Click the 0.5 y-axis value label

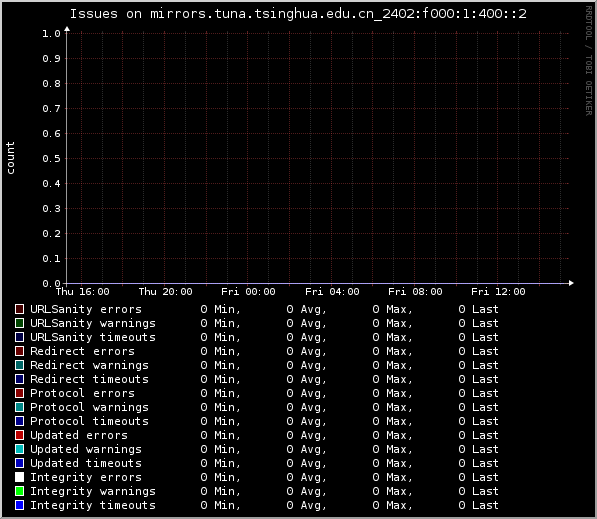click(x=51, y=158)
